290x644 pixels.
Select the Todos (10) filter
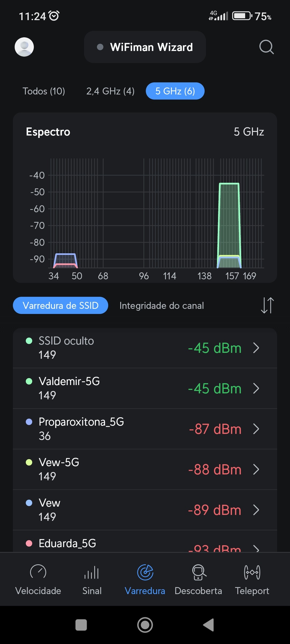44,91
